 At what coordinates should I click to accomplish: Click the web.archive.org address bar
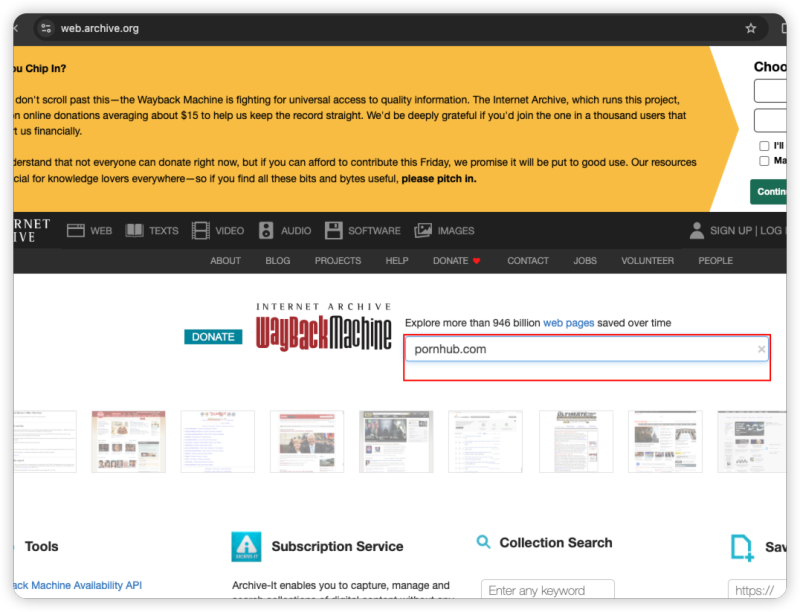401,28
